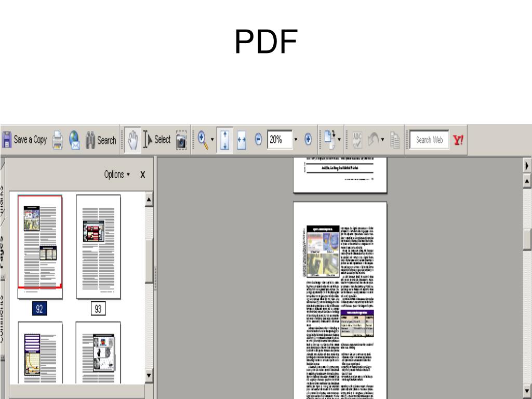Click the thumbnails panel scrollbar thumb

click(x=149, y=261)
